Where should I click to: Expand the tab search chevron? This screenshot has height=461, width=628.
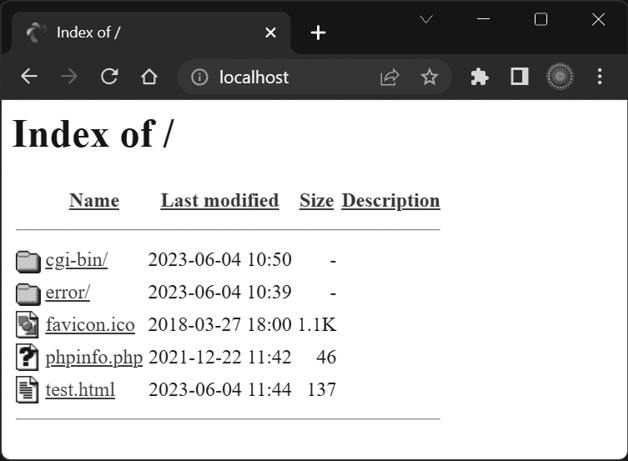(x=426, y=19)
